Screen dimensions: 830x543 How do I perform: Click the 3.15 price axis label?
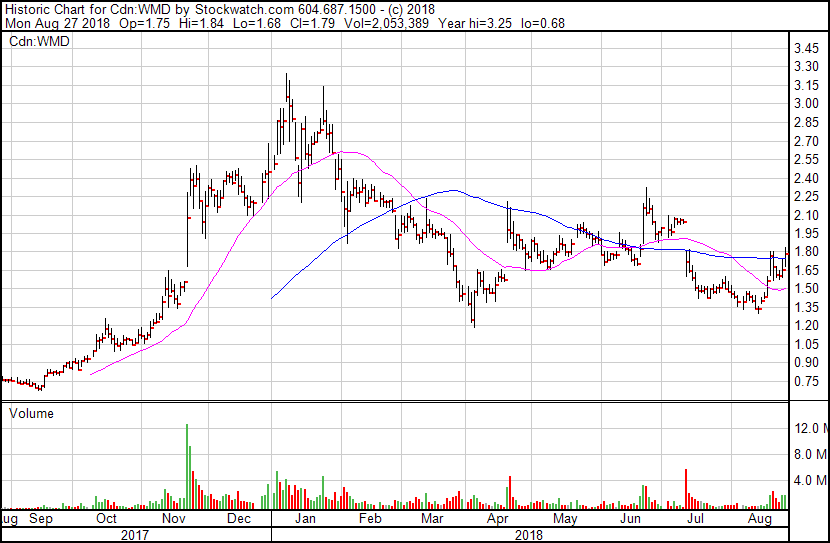click(x=806, y=85)
